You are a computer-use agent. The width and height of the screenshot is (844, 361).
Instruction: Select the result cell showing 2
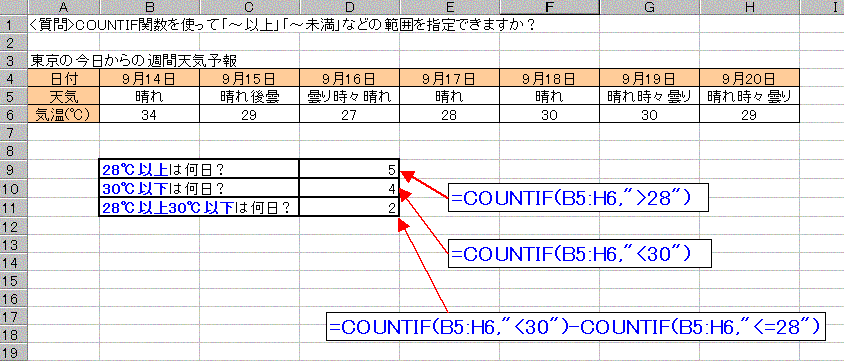pos(349,207)
